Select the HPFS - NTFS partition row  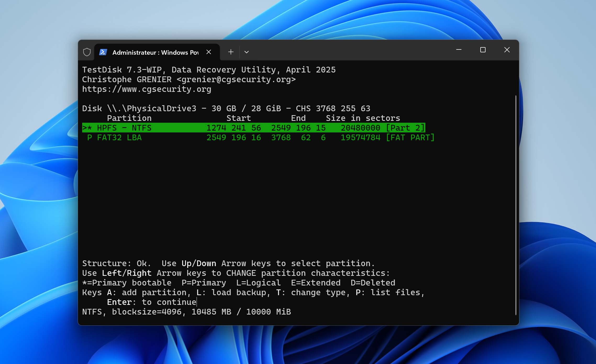254,128
